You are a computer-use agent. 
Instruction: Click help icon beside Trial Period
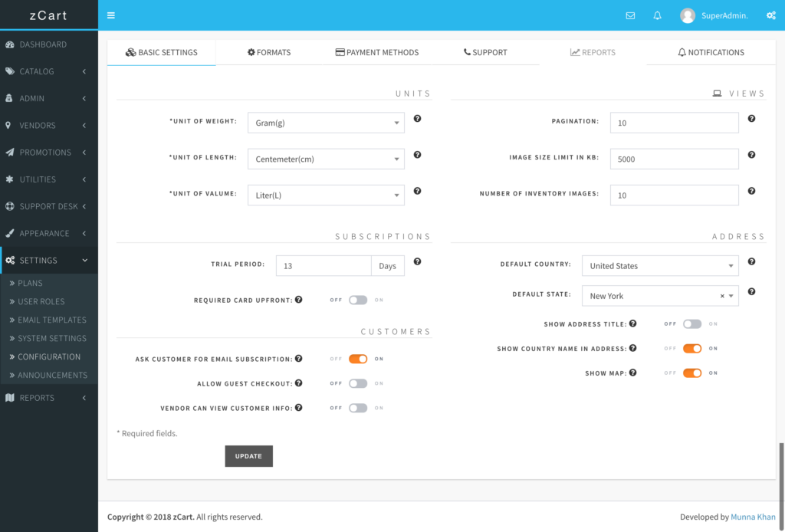(418, 261)
